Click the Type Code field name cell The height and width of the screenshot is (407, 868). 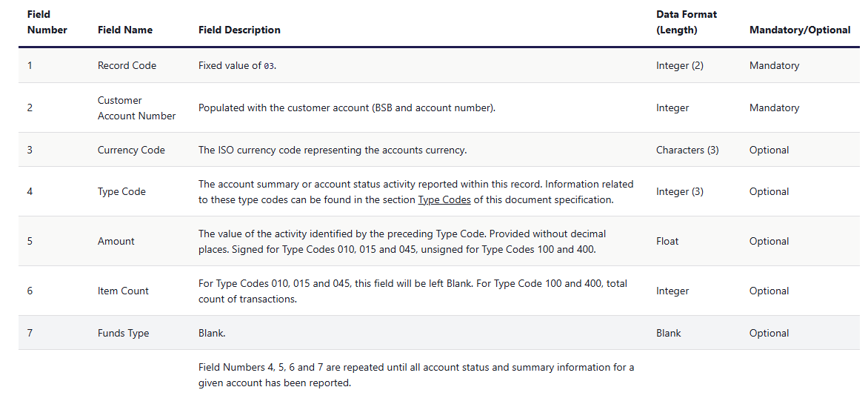pos(121,191)
